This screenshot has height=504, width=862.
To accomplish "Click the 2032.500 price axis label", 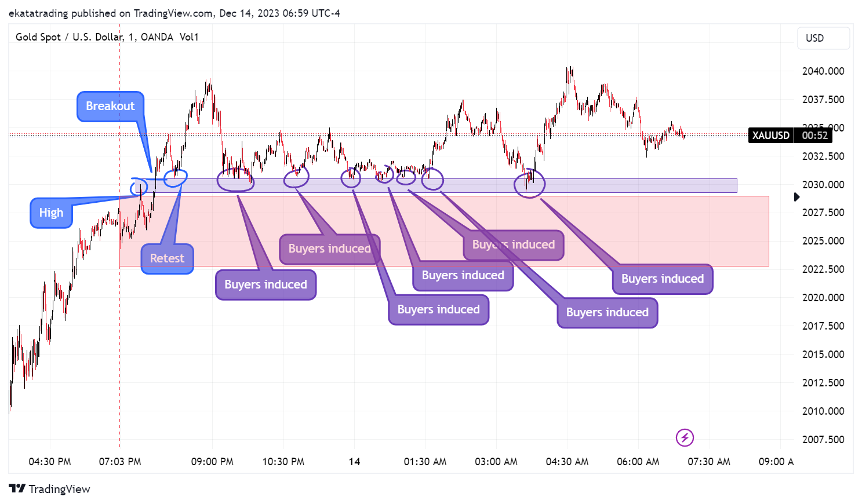I will point(823,156).
